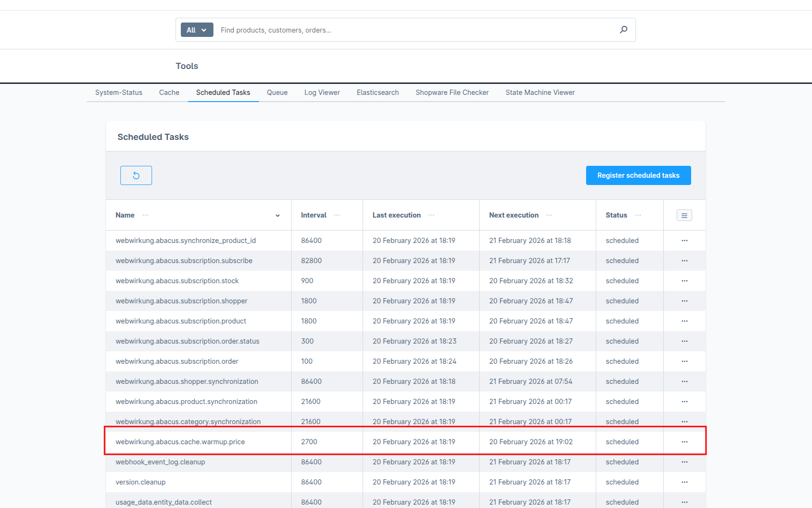Switch to the System-Status tab
812x508 pixels.
(118, 92)
